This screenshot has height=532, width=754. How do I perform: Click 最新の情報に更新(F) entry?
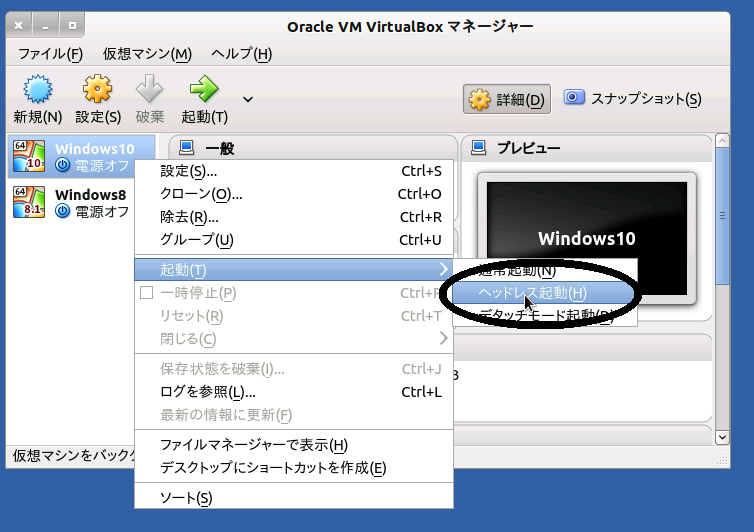click(294, 415)
